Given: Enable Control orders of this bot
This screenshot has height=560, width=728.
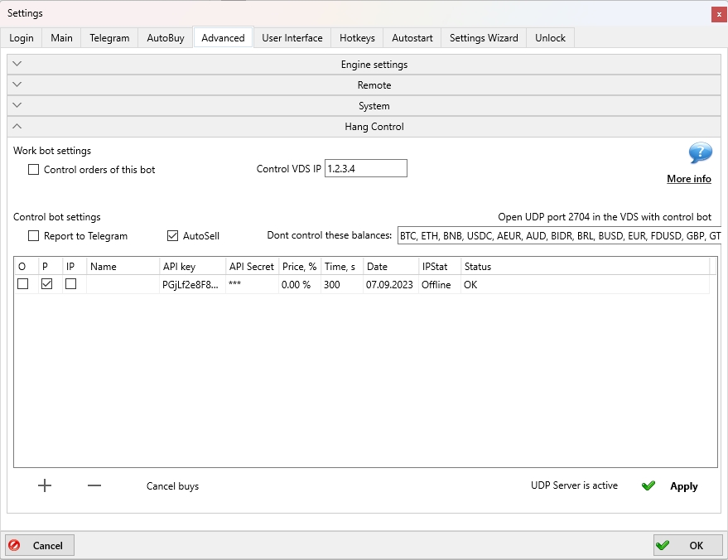Looking at the screenshot, I should pos(34,170).
